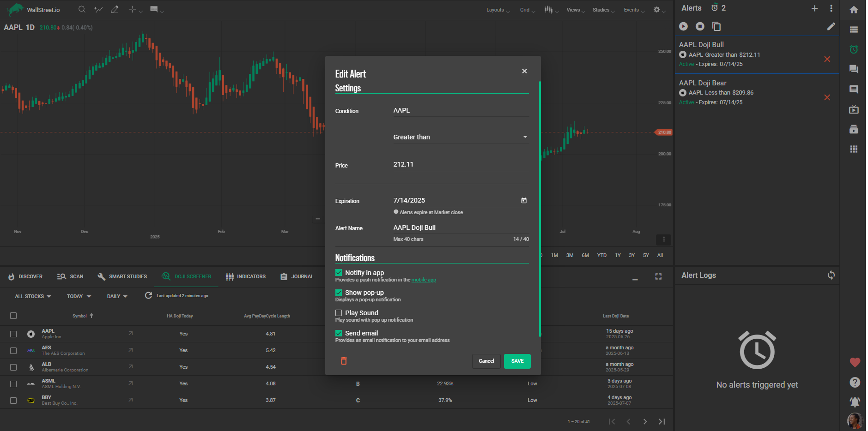Go to next page of screener results

(x=645, y=421)
